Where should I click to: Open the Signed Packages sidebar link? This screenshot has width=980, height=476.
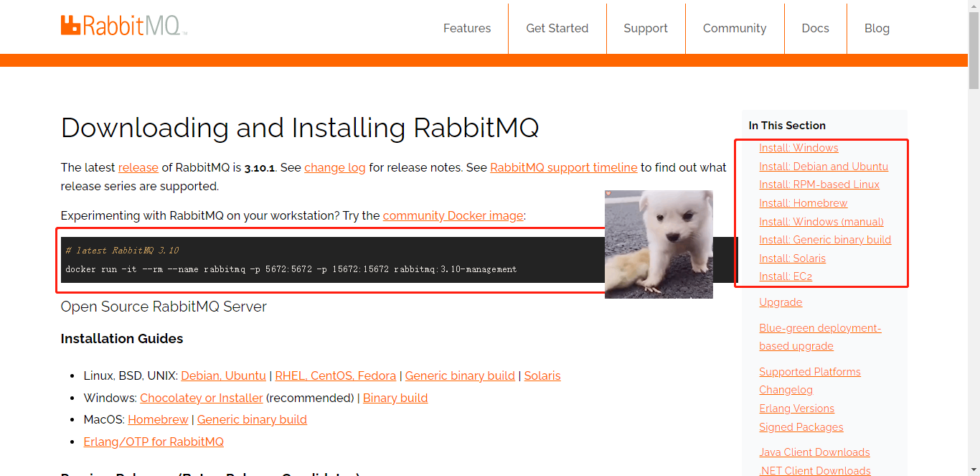pos(801,427)
